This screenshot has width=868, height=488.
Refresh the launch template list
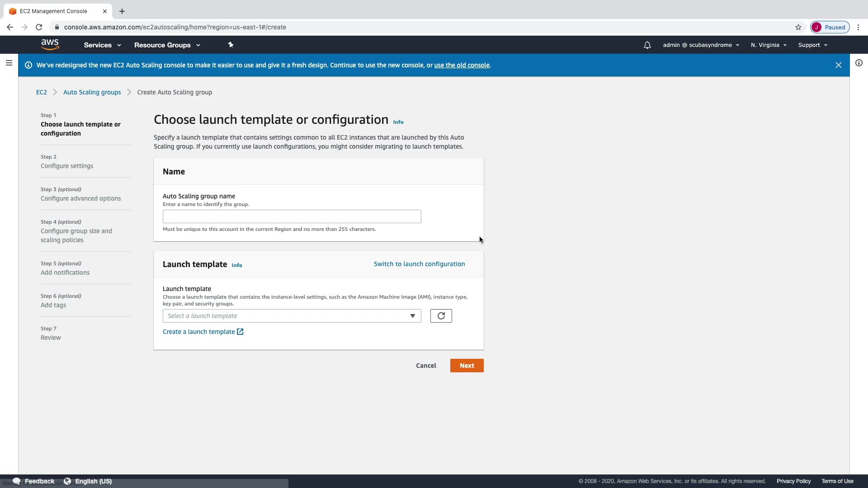tap(441, 316)
